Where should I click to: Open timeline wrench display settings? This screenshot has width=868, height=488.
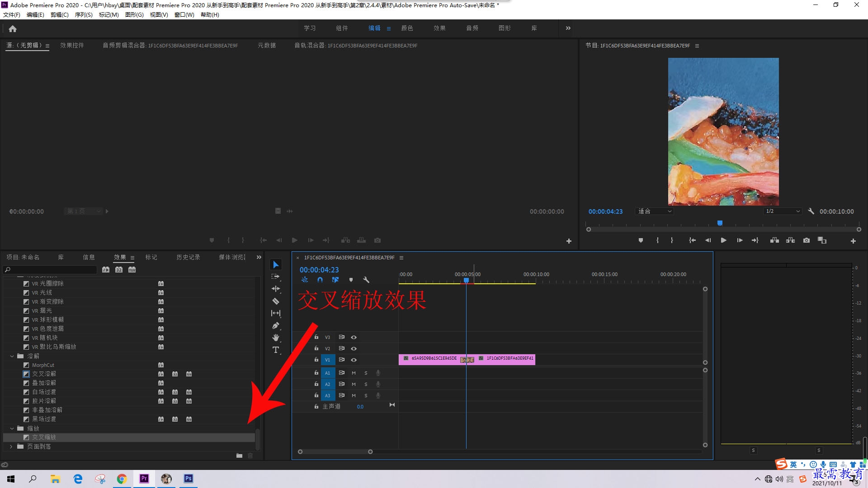[x=366, y=280]
